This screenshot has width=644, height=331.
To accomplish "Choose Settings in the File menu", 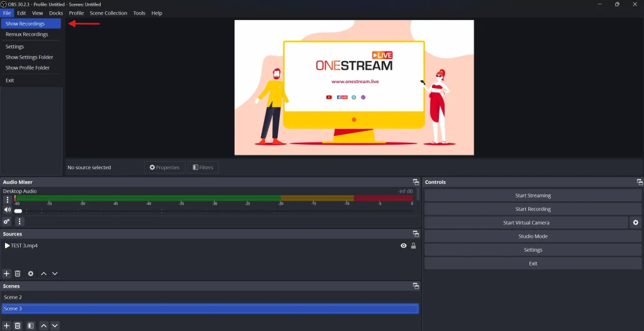I will point(31,47).
